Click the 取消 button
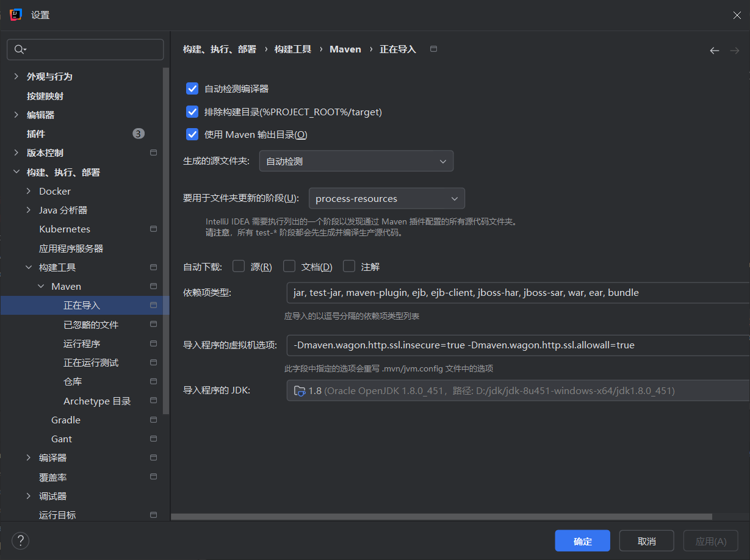Image resolution: width=750 pixels, height=560 pixels. click(647, 541)
